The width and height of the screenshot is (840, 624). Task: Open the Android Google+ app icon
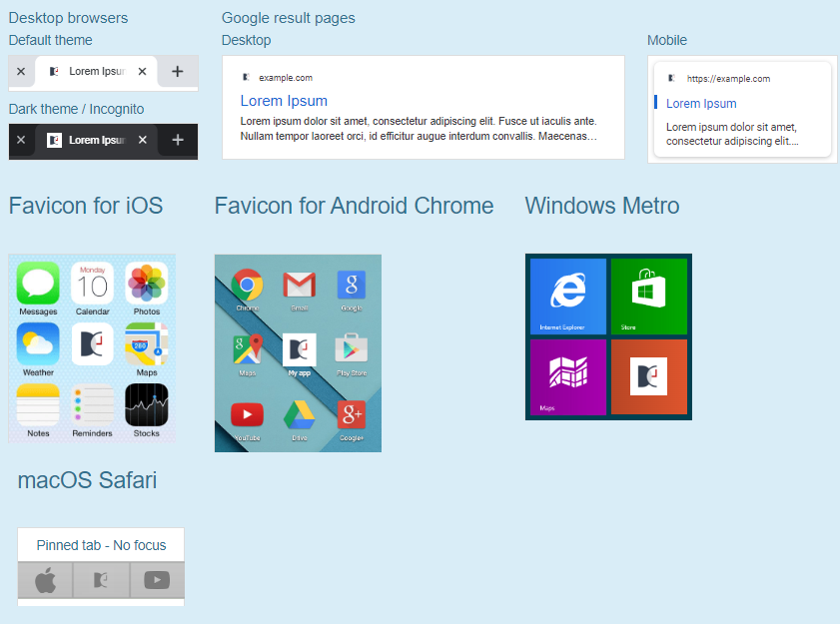click(351, 414)
